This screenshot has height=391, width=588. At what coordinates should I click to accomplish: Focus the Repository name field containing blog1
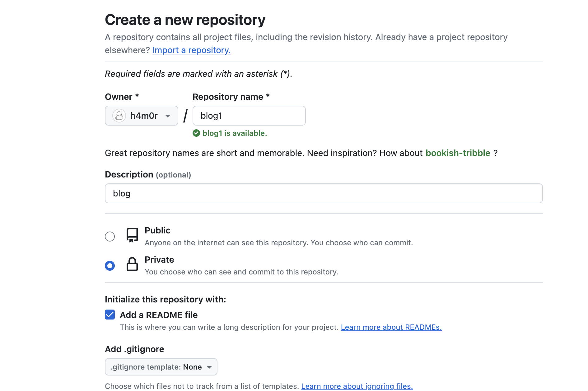click(x=249, y=116)
